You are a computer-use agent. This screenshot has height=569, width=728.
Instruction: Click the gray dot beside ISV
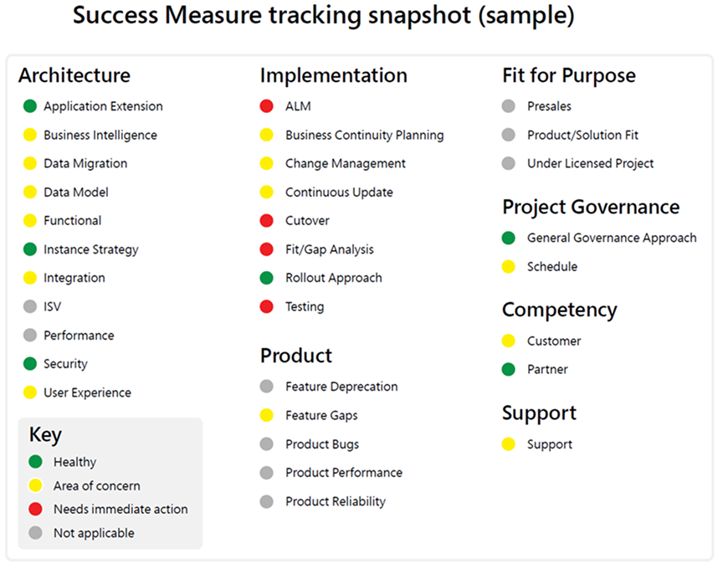30,307
